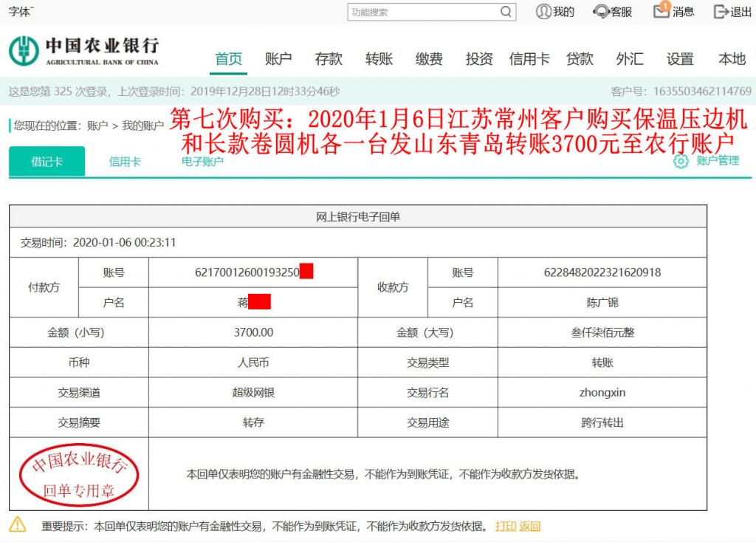Go to 首页 in the navigation bar
This screenshot has height=542, width=756.
click(x=227, y=58)
